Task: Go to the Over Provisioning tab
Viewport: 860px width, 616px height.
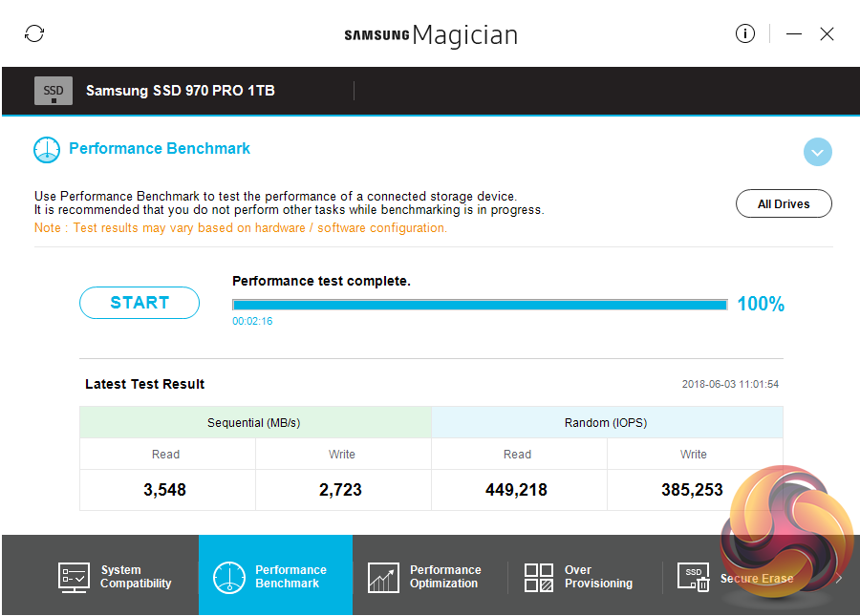Action: click(598, 577)
